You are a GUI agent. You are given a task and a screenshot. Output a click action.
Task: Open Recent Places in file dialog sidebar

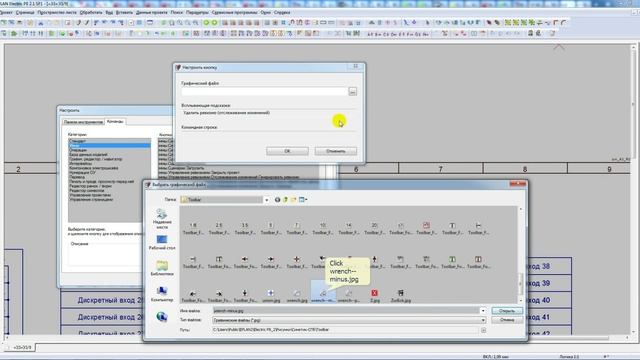(x=162, y=219)
